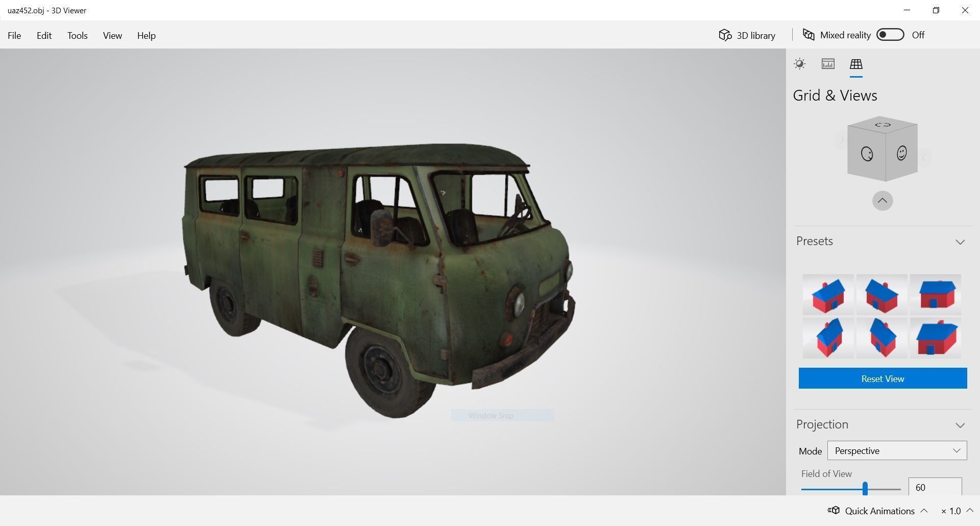980x526 pixels.
Task: Expand the animation speed × 1.0 chevron
Action: pyautogui.click(x=970, y=511)
